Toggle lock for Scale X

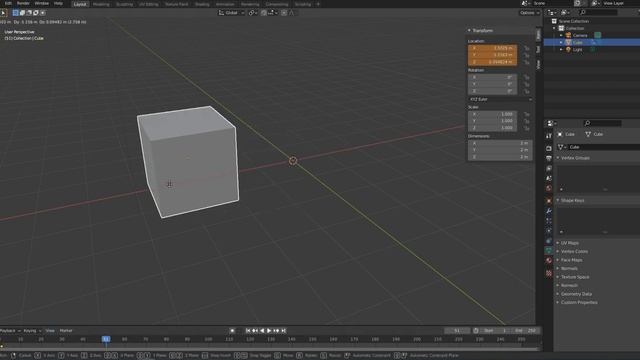tap(527, 114)
